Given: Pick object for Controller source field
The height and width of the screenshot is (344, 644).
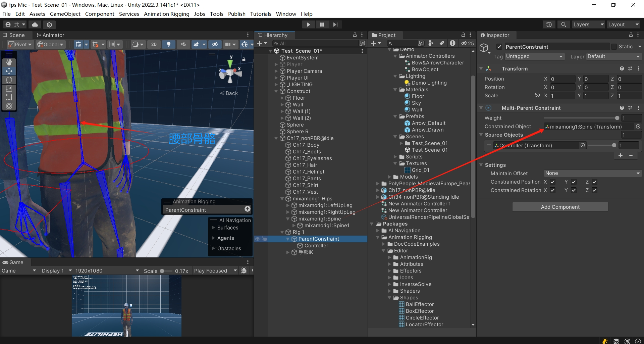Looking at the screenshot, I should (583, 145).
